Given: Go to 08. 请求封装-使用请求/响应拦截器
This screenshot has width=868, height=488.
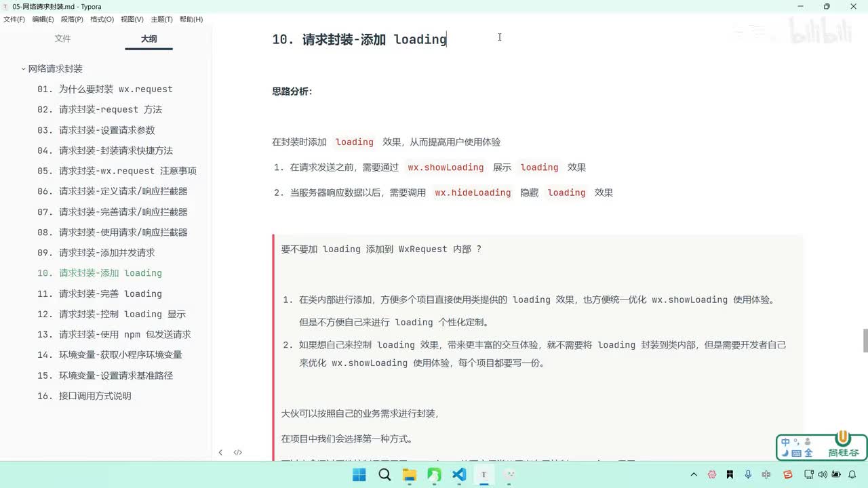Looking at the screenshot, I should pyautogui.click(x=113, y=232).
